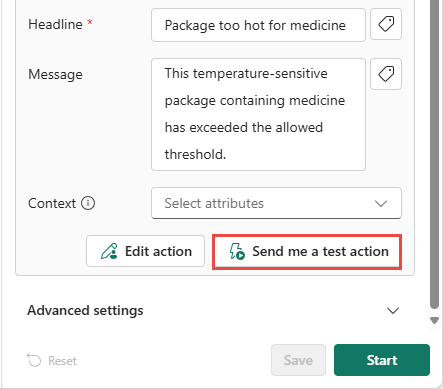Click the lightning icon on test action button
The image size is (443, 389).
click(237, 251)
